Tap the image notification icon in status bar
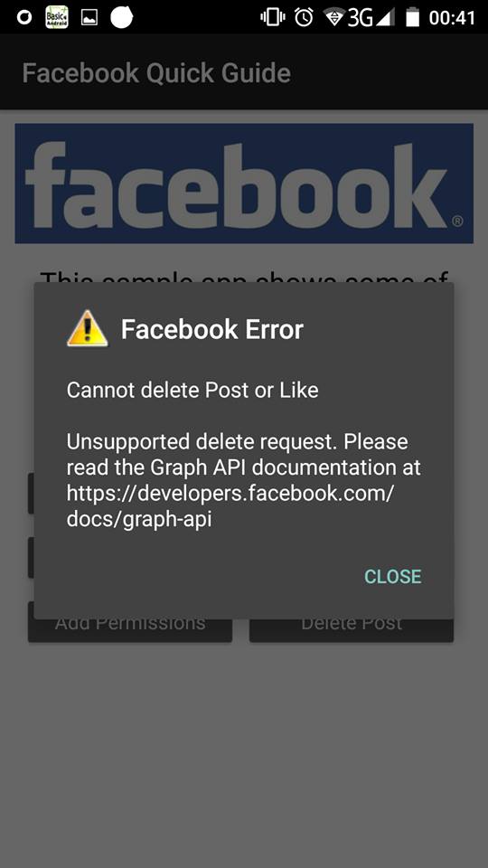The image size is (488, 868). [x=89, y=18]
